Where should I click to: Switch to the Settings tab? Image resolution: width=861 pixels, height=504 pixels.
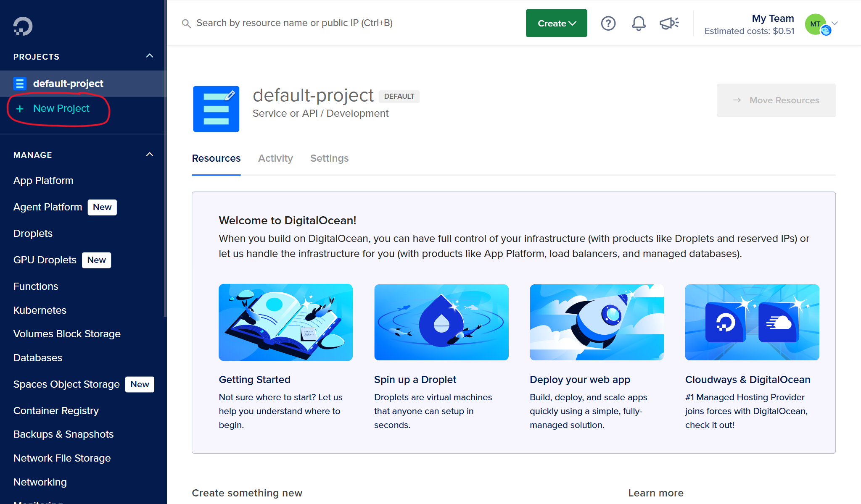coord(329,158)
